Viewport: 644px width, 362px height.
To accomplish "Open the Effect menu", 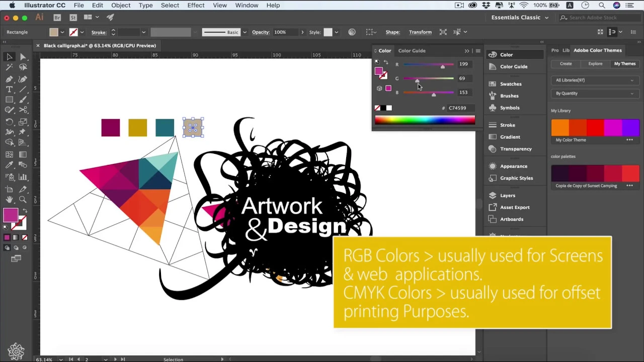I will (196, 5).
